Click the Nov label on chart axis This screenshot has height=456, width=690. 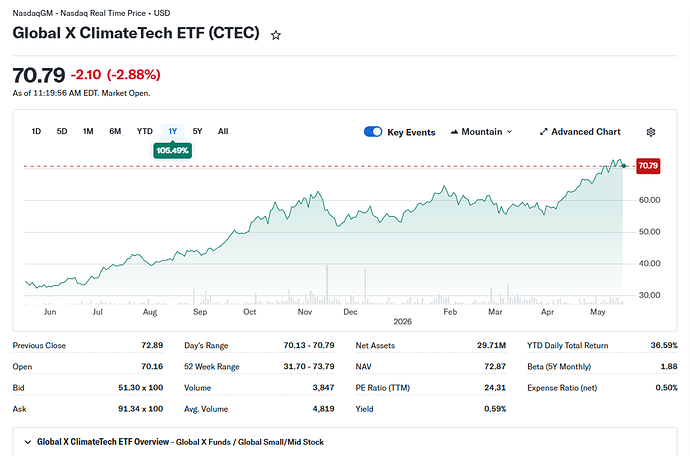coord(305,312)
